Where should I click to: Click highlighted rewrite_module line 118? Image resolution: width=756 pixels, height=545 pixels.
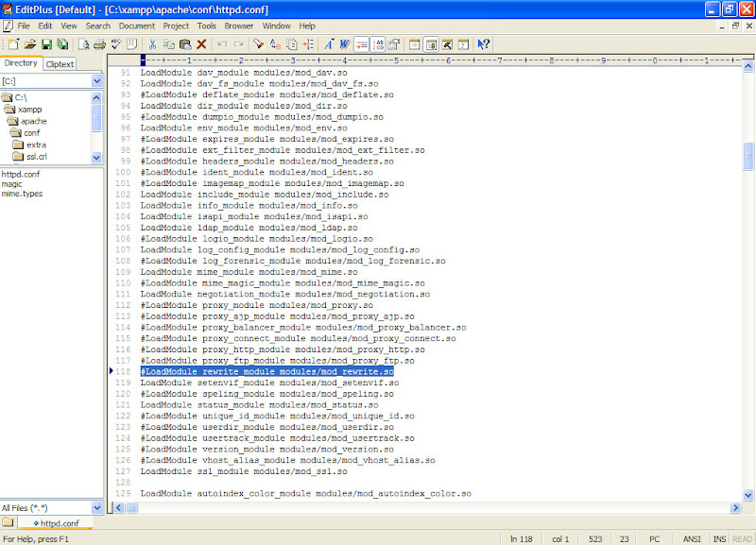tap(267, 371)
